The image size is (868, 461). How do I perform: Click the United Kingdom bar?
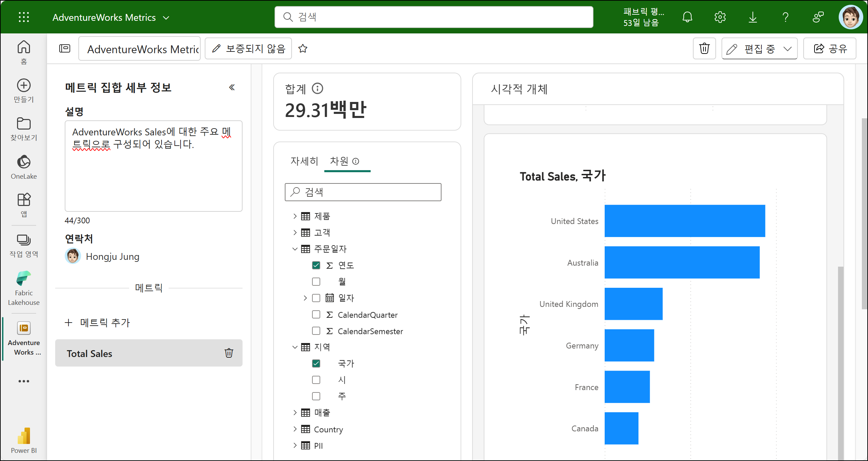pyautogui.click(x=634, y=304)
